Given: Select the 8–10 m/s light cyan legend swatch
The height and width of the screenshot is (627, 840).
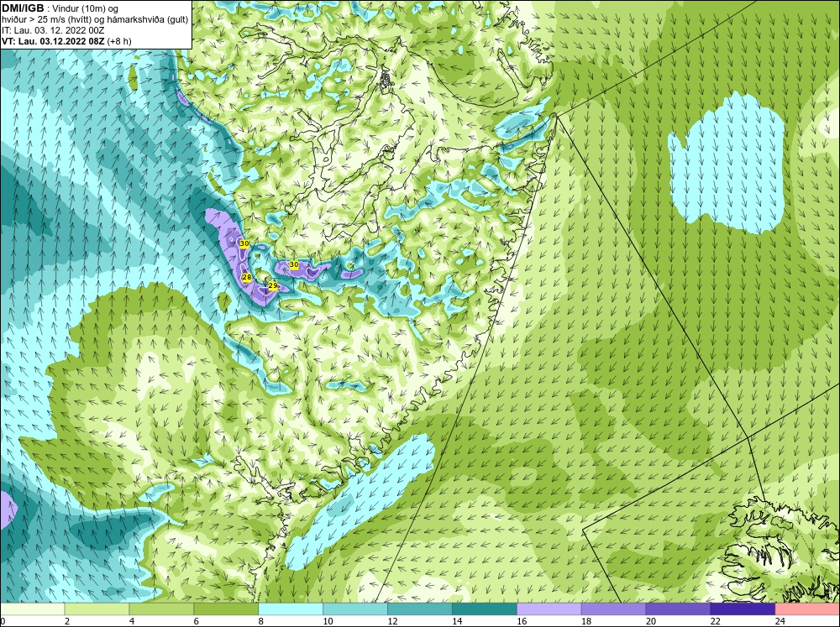Looking at the screenshot, I should 291,609.
